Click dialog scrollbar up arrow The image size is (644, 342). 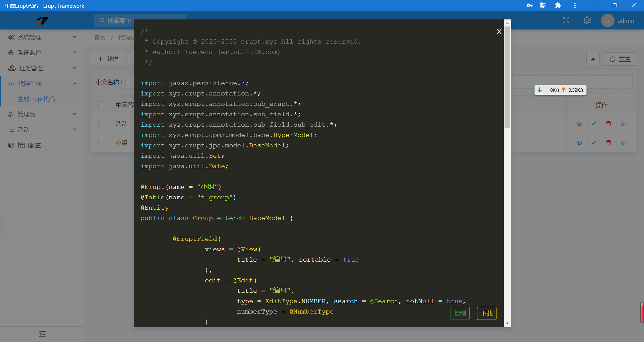507,23
